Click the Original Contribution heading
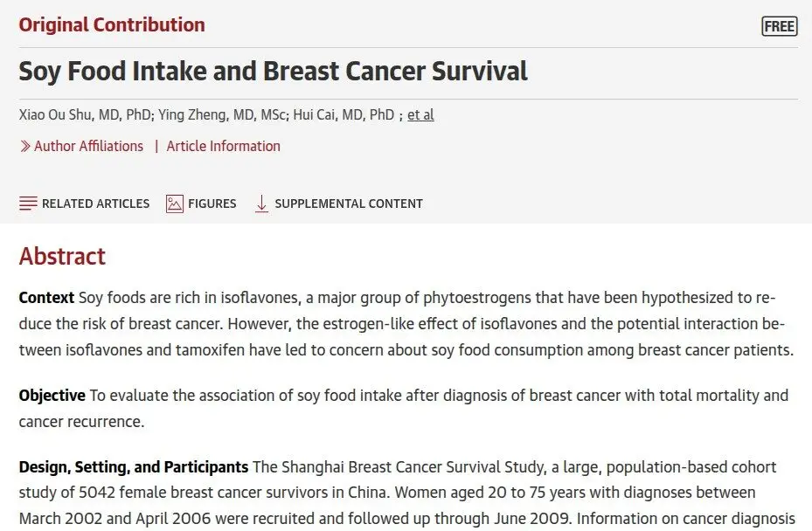The height and width of the screenshot is (531, 812). 112,24
